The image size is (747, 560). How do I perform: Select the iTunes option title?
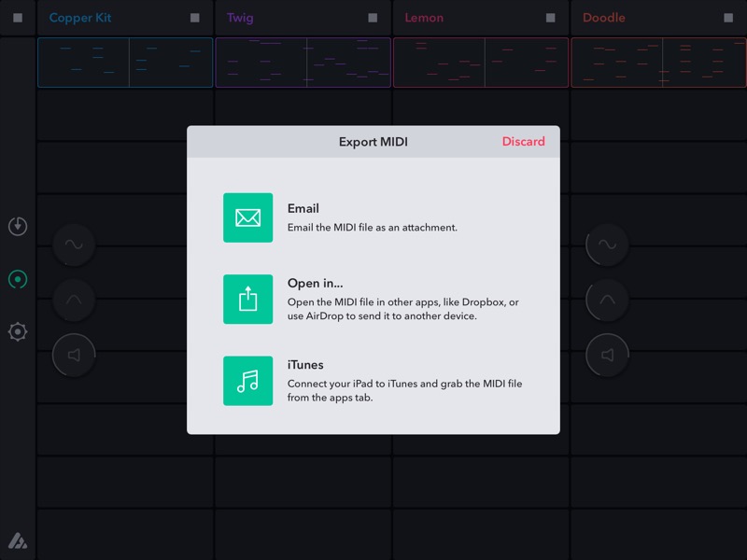click(305, 365)
